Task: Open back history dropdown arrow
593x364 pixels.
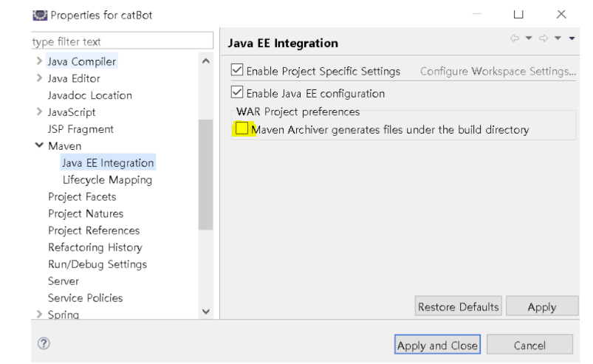Action: 529,38
